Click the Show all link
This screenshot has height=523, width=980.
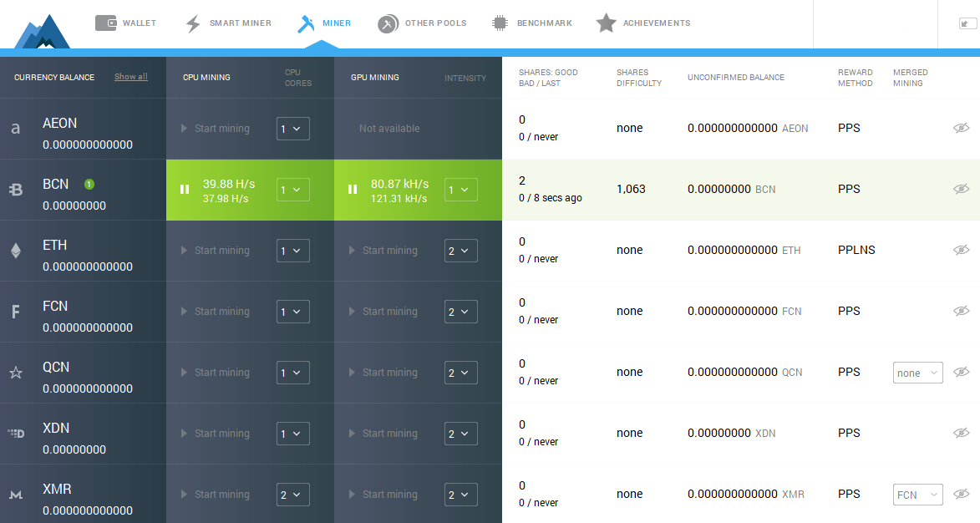pos(131,76)
